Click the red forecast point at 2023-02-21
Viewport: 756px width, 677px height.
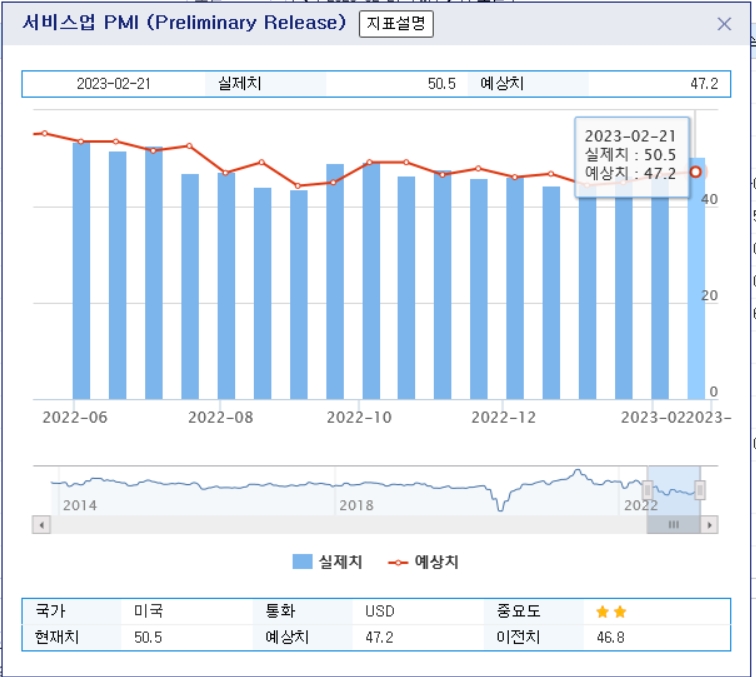tap(695, 172)
